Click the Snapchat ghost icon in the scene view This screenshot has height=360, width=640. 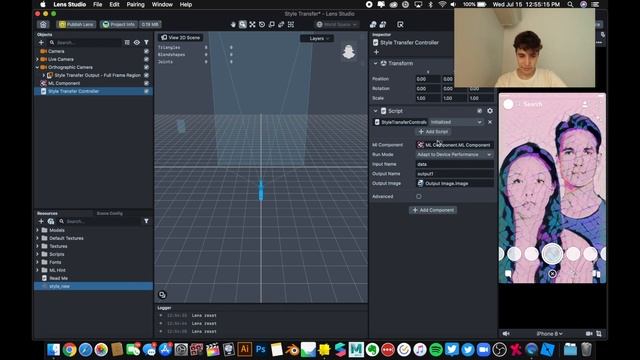[x=349, y=52]
